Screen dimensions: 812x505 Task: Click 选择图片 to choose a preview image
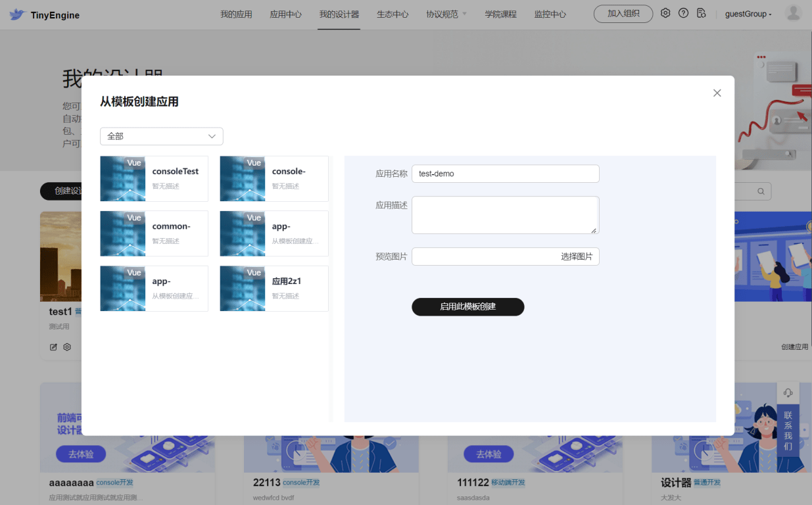pos(576,256)
